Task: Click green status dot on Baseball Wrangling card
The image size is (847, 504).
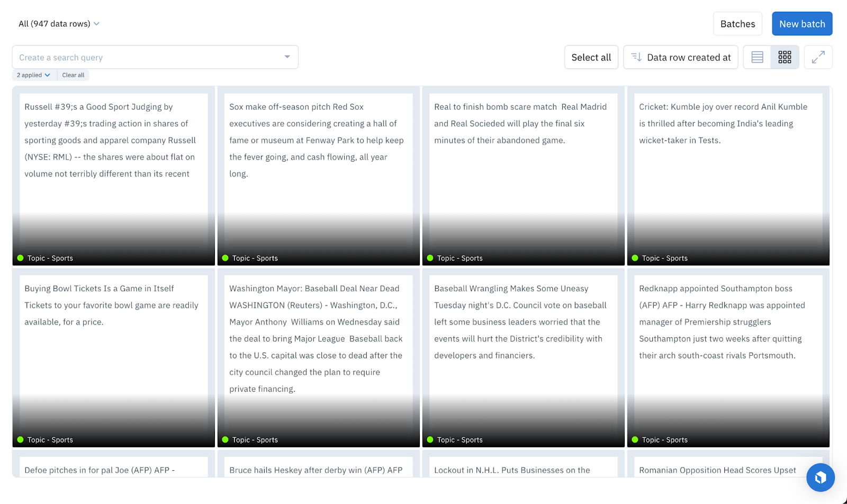Action: pyautogui.click(x=430, y=439)
